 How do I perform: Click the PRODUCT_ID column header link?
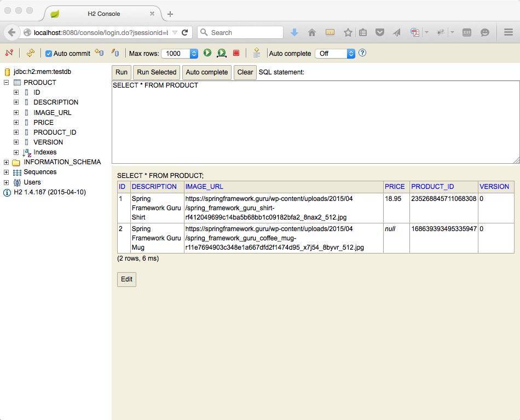(x=432, y=187)
